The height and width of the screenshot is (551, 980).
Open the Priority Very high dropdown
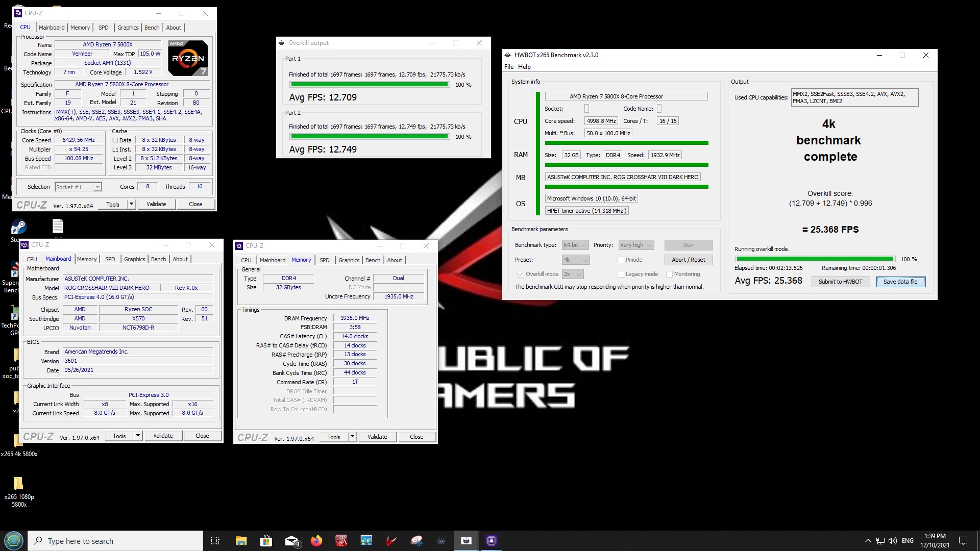(x=636, y=245)
